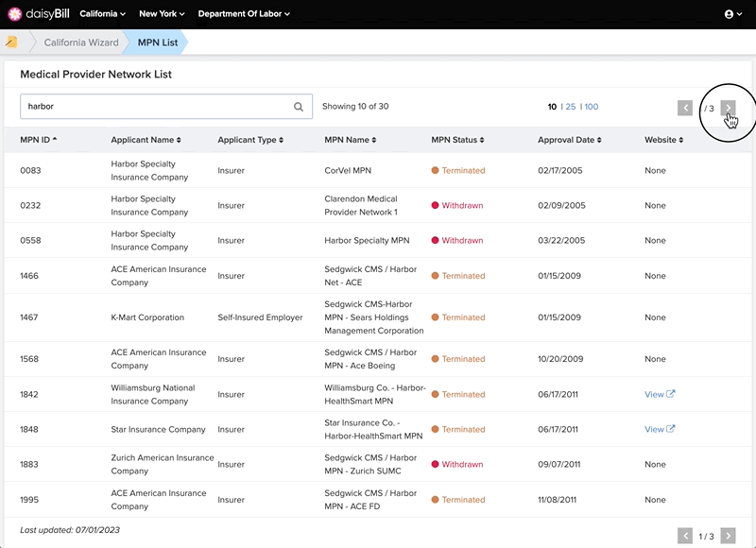Viewport: 756px width, 548px height.
Task: Click Withdrawn status for MPN 0232
Action: point(457,205)
